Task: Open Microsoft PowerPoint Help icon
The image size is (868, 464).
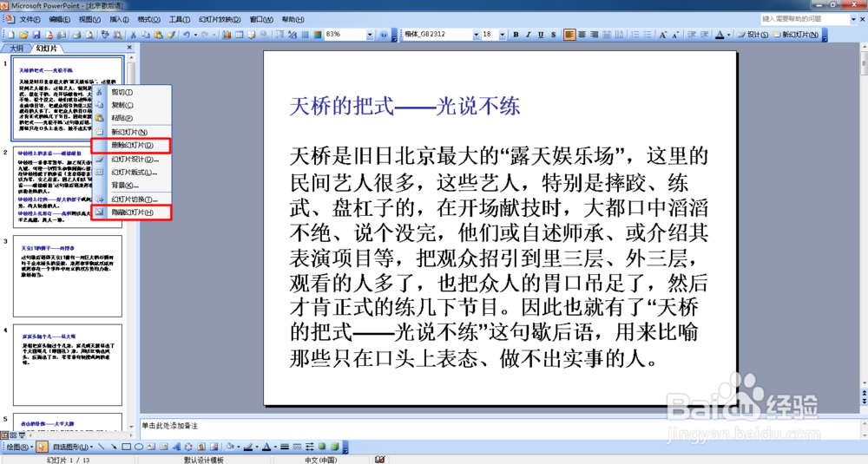Action: [x=383, y=35]
